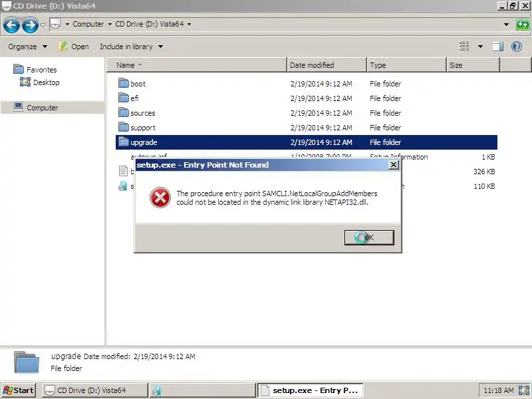Screen dimensions: 532x399
Task: Select the efi folder icon
Action: 124,98
